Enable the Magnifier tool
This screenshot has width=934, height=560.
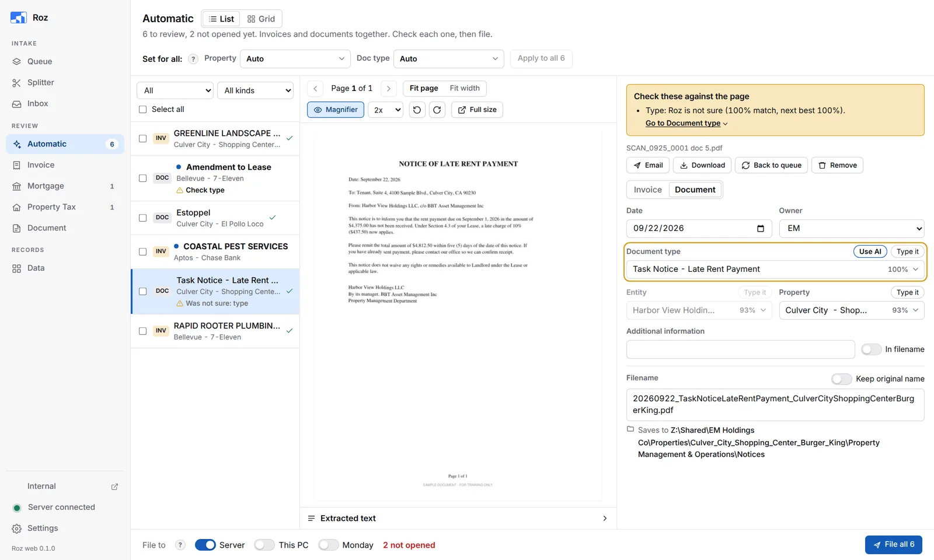pyautogui.click(x=336, y=110)
